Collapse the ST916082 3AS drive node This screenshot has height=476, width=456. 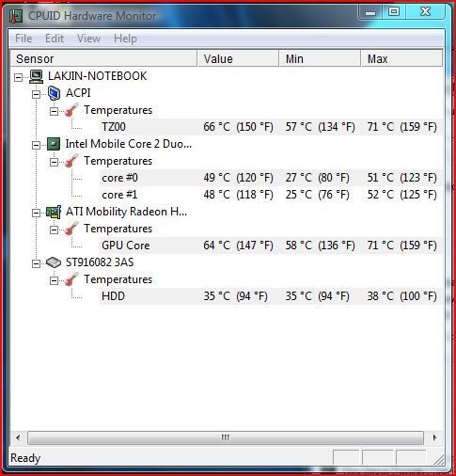(36, 263)
